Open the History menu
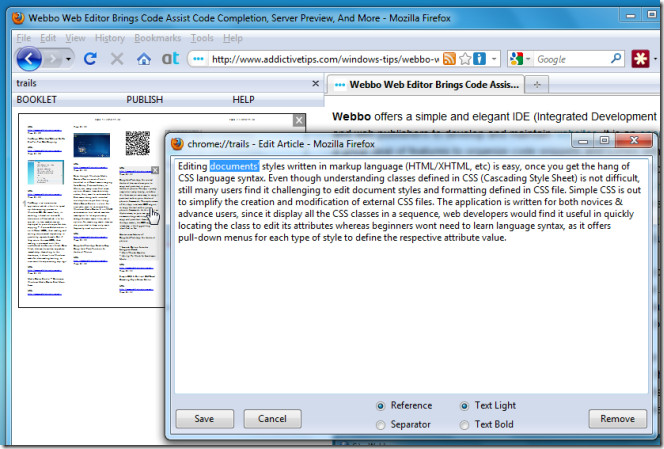The width and height of the screenshot is (664, 449). [110, 38]
